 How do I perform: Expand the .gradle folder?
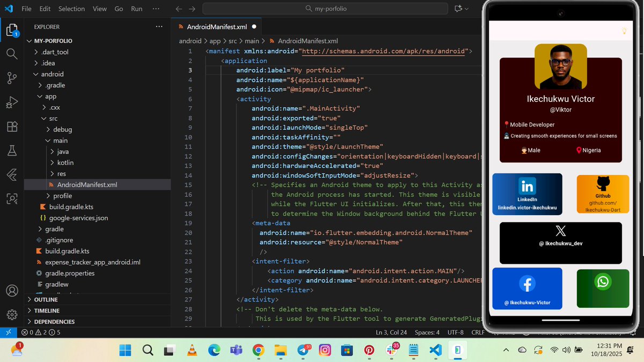coord(98,85)
